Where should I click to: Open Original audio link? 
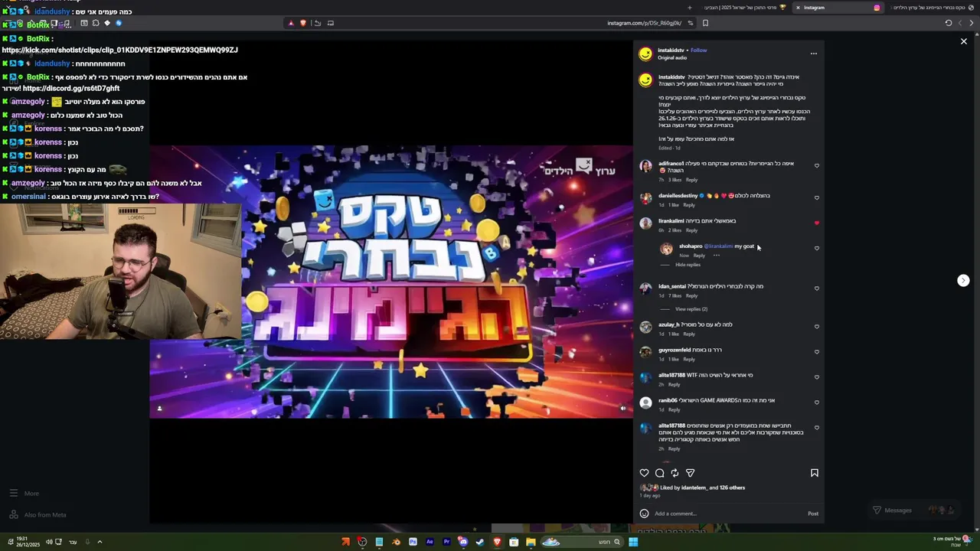click(x=672, y=58)
